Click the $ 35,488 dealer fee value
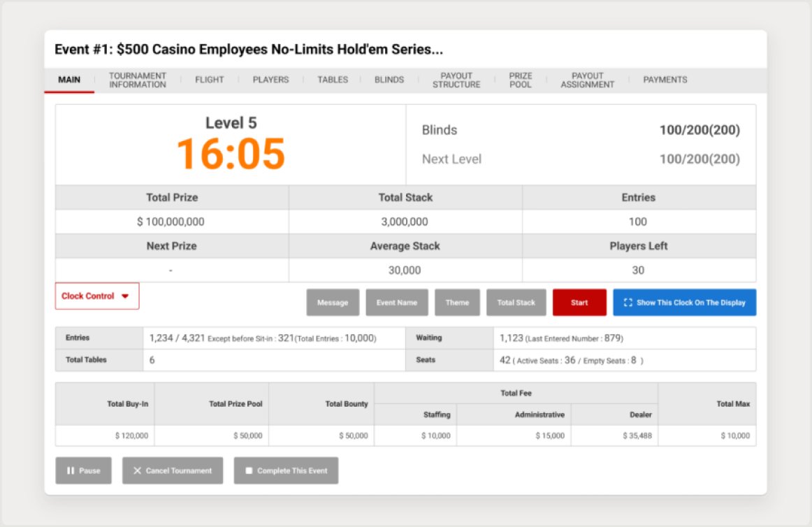Screen dimensions: 812x527 [x=637, y=436]
